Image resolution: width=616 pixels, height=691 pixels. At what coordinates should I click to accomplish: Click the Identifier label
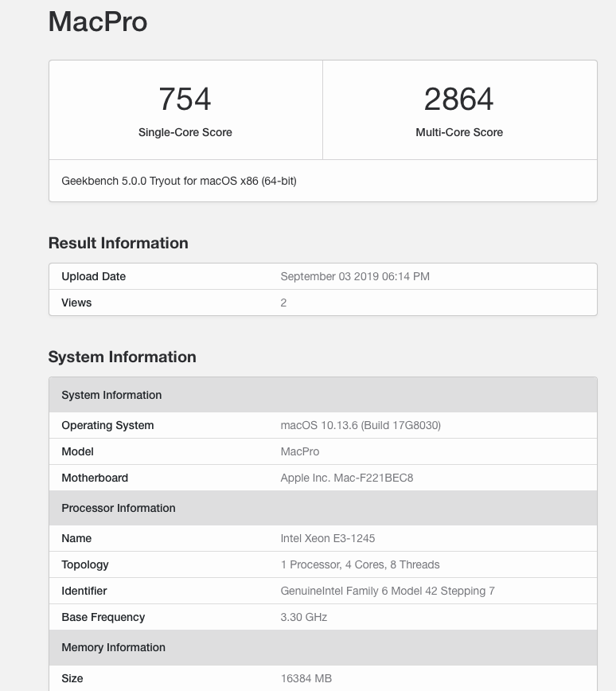(x=84, y=591)
